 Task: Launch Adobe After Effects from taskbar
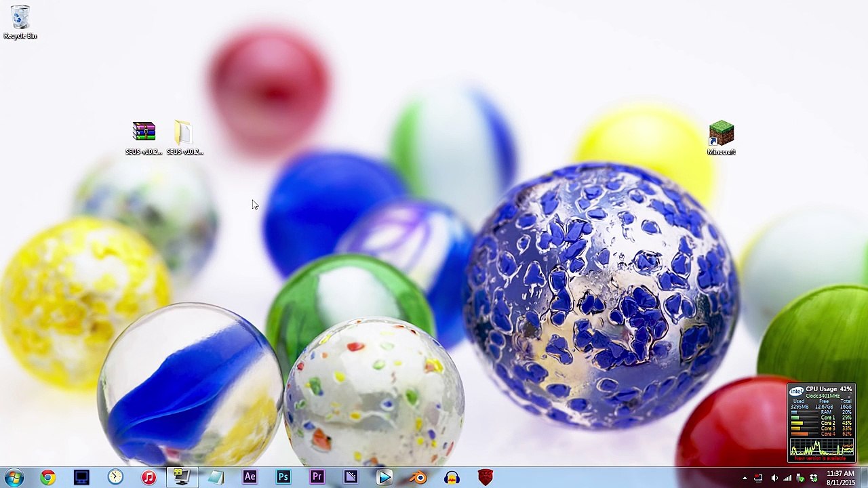tap(250, 477)
